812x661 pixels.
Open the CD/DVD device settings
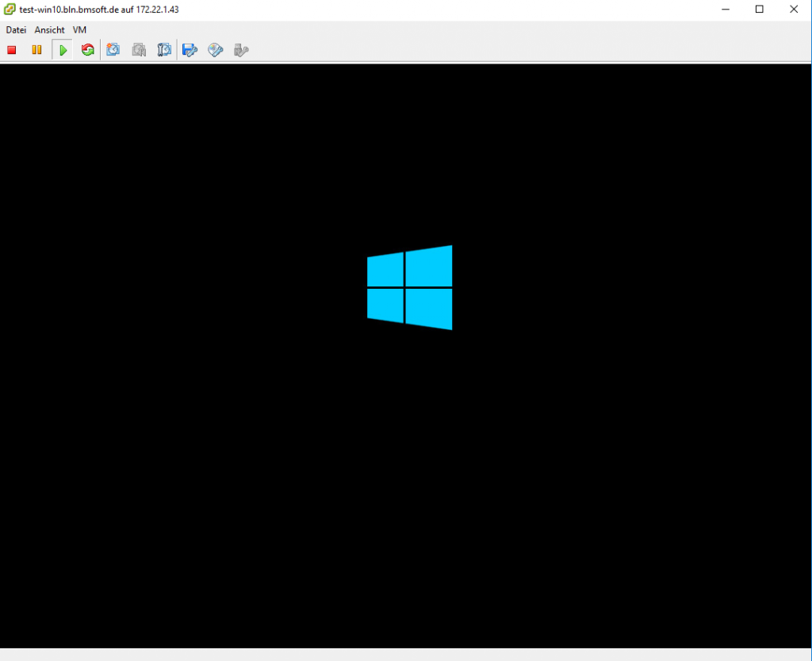[215, 49]
